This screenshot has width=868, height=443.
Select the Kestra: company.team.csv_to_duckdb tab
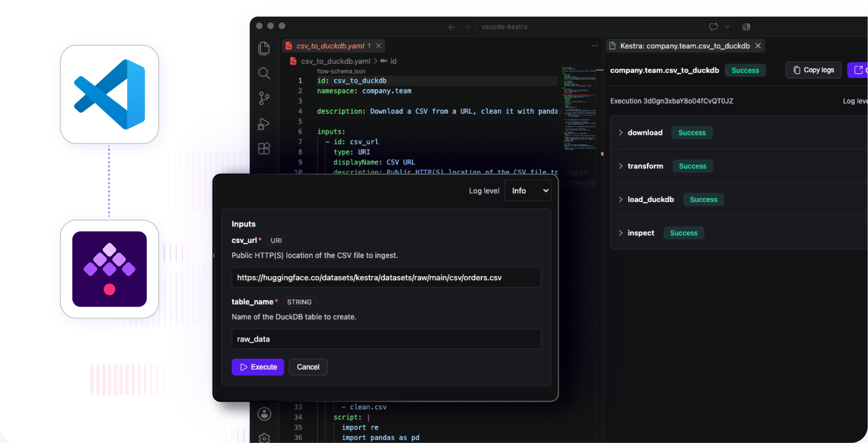685,46
